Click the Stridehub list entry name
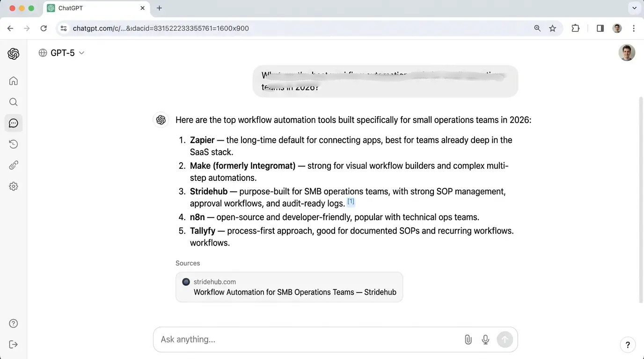The height and width of the screenshot is (359, 644). [209, 192]
